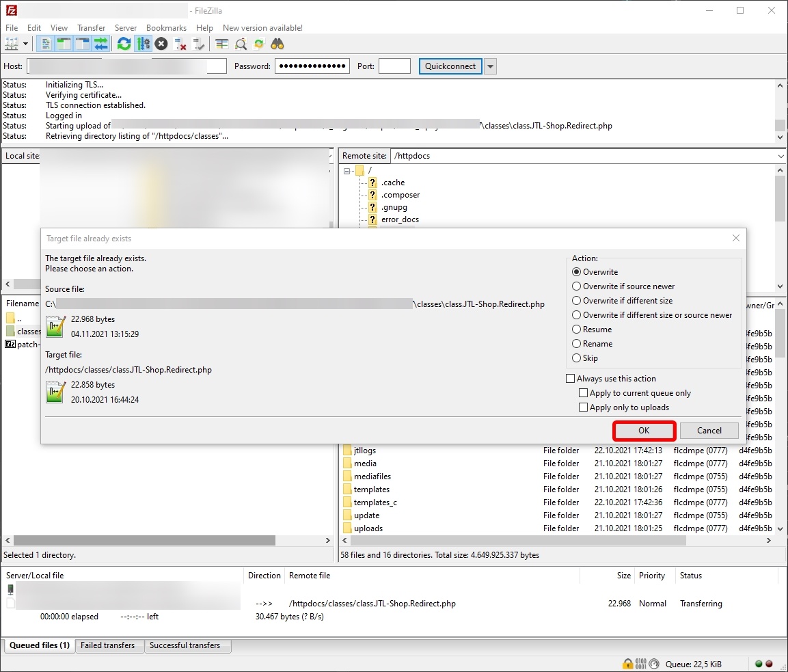Collapse the root folder tree node
The width and height of the screenshot is (788, 672).
click(x=348, y=170)
